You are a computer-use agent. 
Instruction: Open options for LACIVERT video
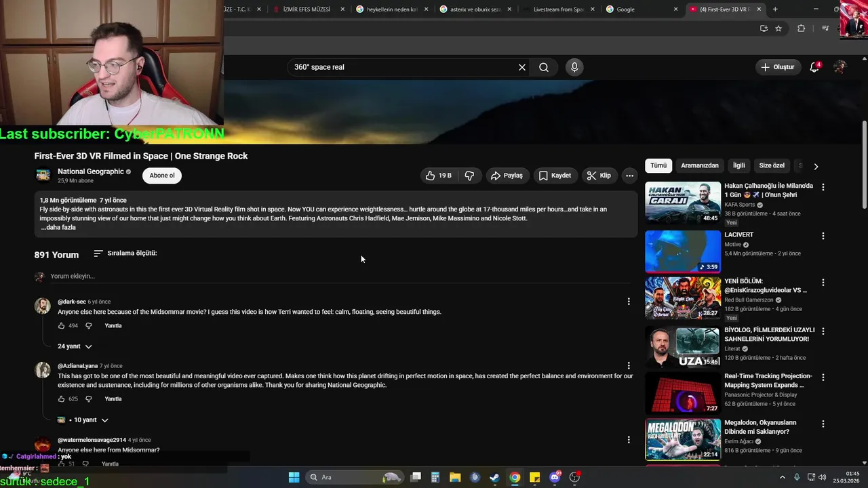[x=823, y=236]
